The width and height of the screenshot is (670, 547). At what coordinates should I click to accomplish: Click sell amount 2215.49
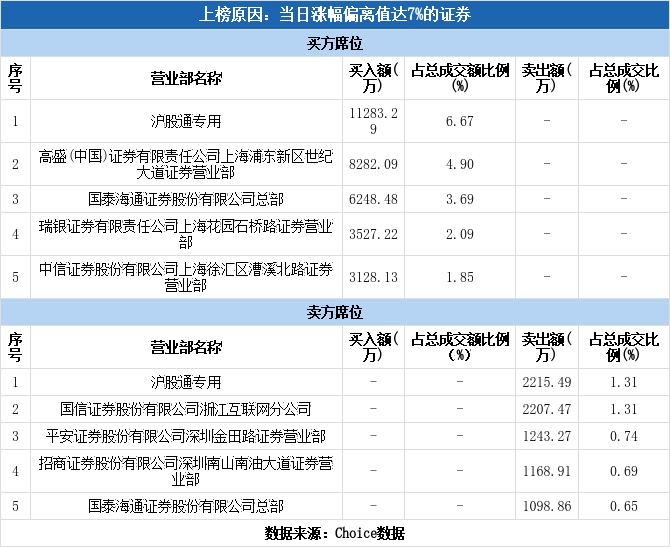547,382
